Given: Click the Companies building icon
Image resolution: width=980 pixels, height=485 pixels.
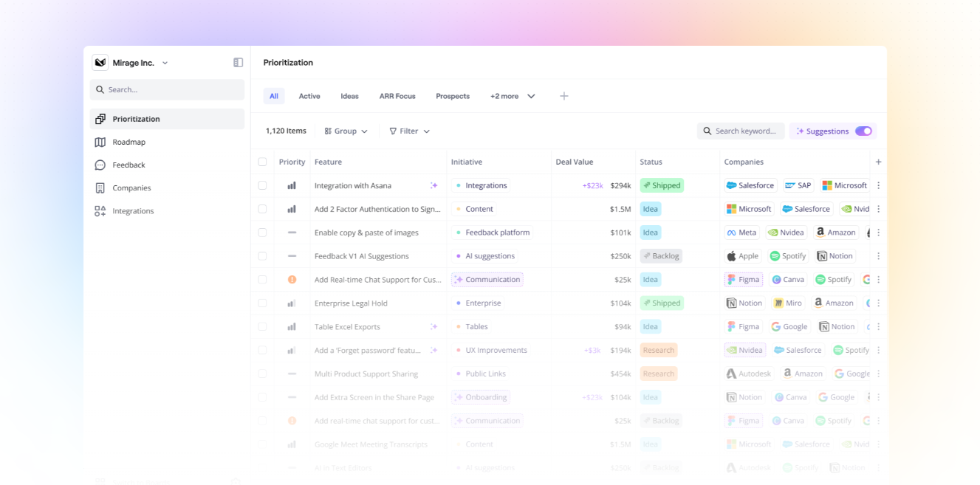Looking at the screenshot, I should pos(100,188).
